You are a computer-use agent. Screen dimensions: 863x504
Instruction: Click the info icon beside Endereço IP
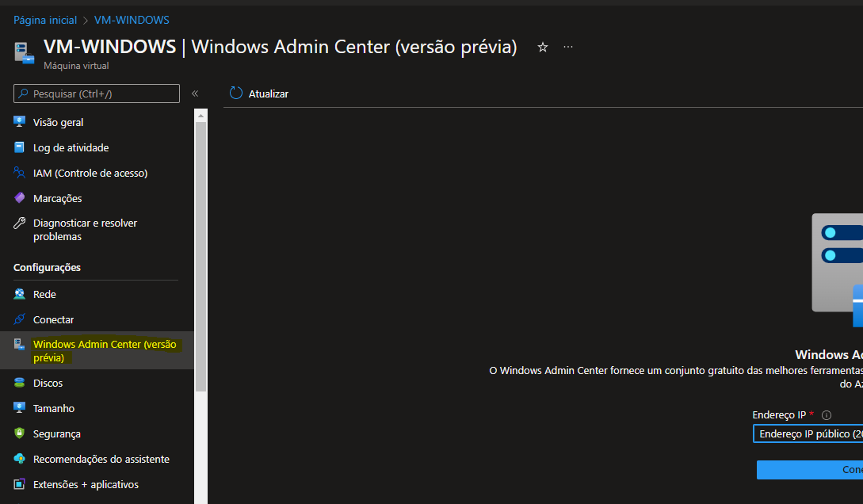click(826, 415)
